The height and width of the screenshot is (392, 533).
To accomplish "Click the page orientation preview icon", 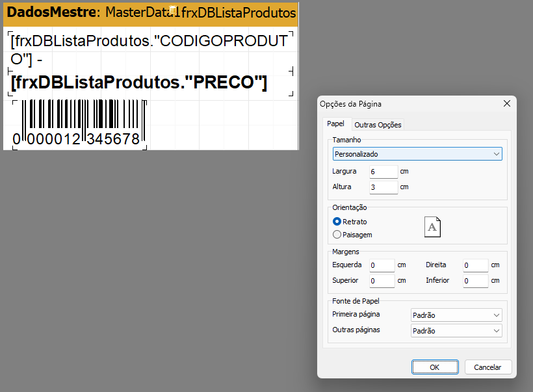I will [x=432, y=227].
